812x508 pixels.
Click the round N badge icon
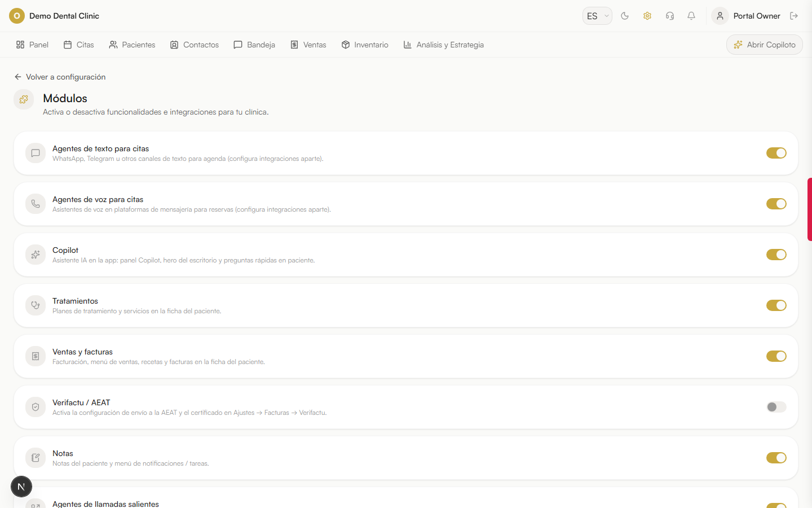coord(21,487)
